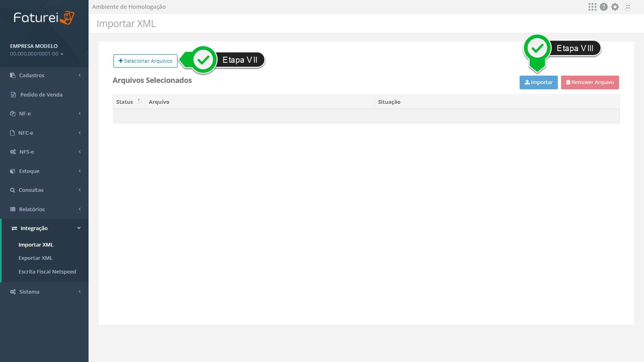
Task: Open Escrita Fiscal Netspeed
Action: coord(47,272)
